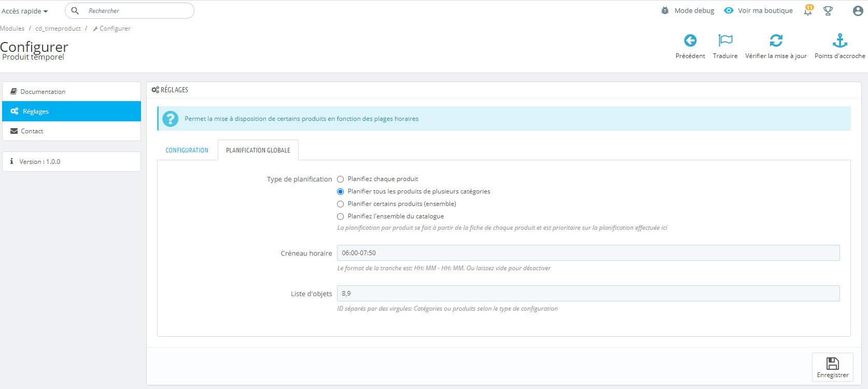868x389 pixels.
Task: Click the Vérifier la mise à jour refresh icon
Action: (x=776, y=40)
